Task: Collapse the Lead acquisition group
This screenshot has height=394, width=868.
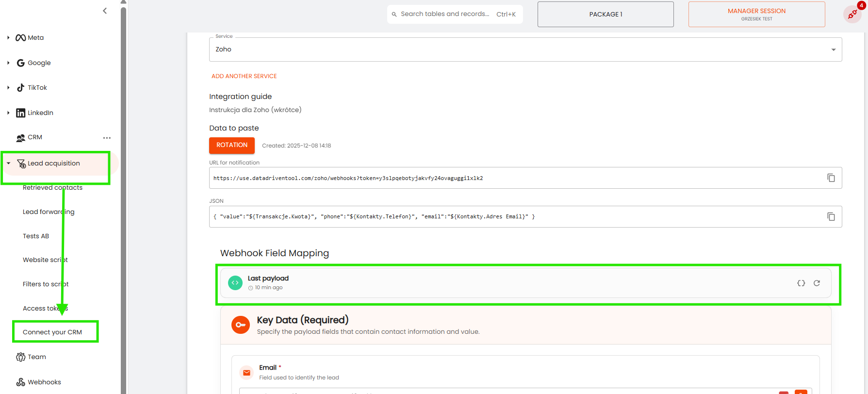Action: click(x=8, y=164)
